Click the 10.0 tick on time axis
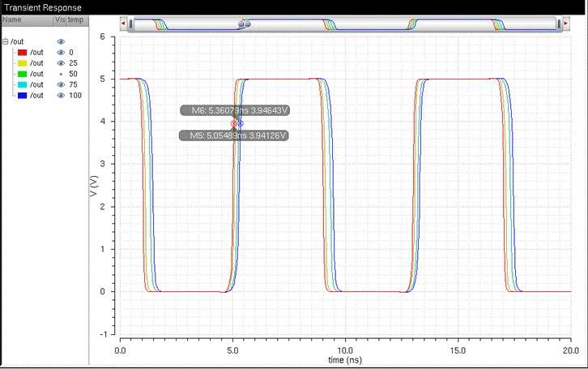 pos(345,350)
